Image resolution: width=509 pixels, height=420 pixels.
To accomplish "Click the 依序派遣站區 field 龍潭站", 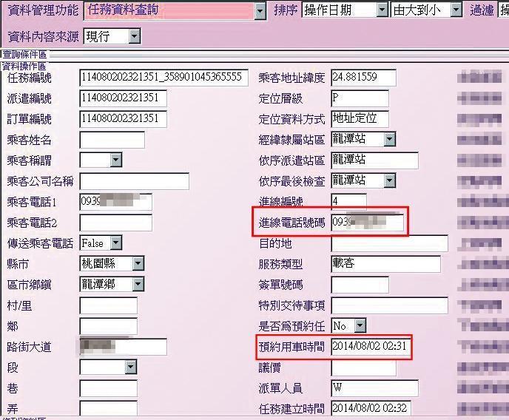I will pyautogui.click(x=374, y=160).
